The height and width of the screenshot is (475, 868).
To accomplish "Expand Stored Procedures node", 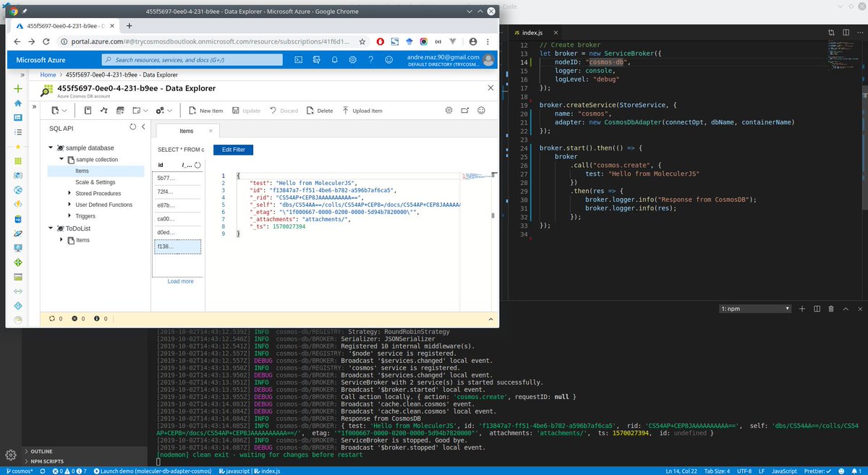I will [69, 194].
